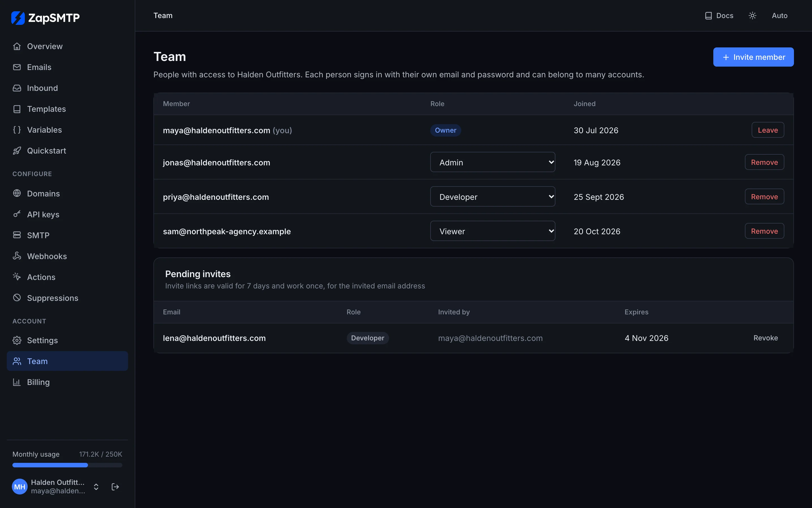Click the Suppressions ban icon

(17, 297)
